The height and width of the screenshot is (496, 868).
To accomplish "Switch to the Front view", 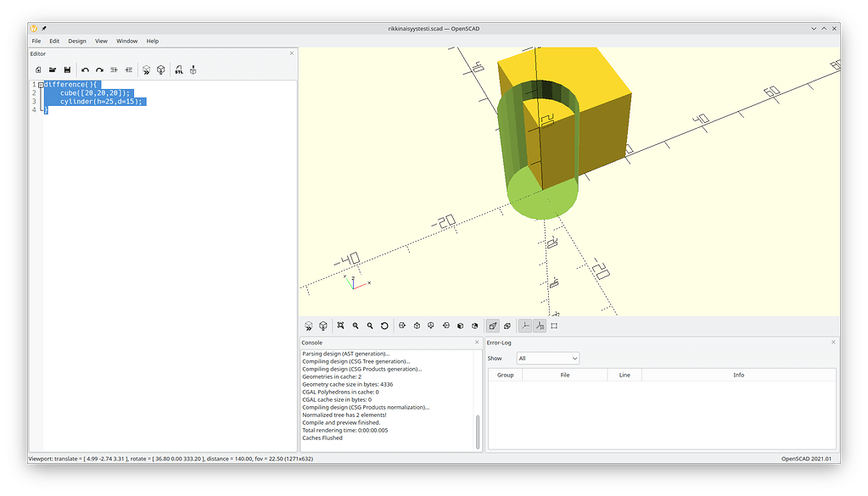I will [x=460, y=326].
